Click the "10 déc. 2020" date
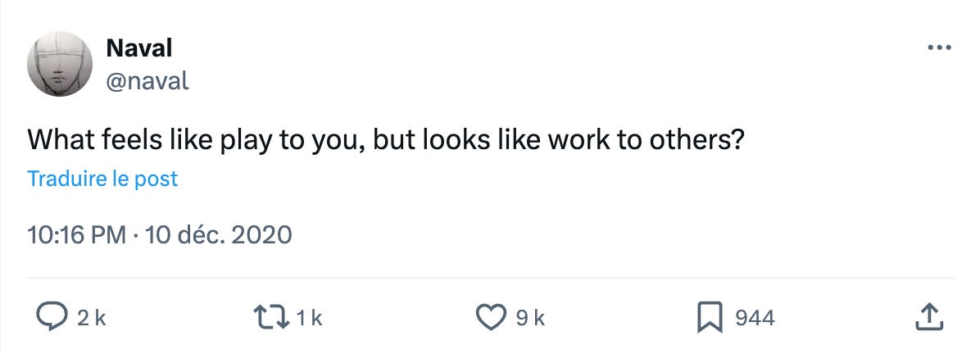The height and width of the screenshot is (354, 980). tap(218, 236)
